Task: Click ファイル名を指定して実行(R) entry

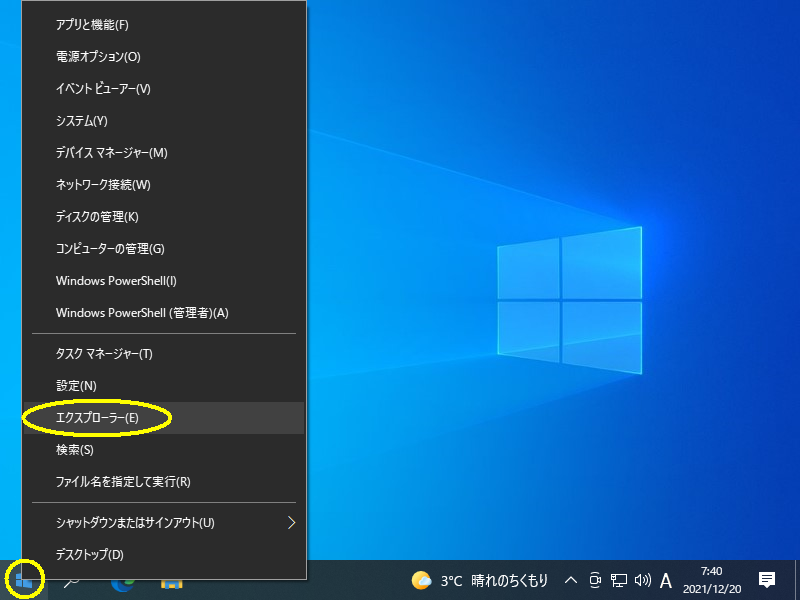Action: click(123, 482)
